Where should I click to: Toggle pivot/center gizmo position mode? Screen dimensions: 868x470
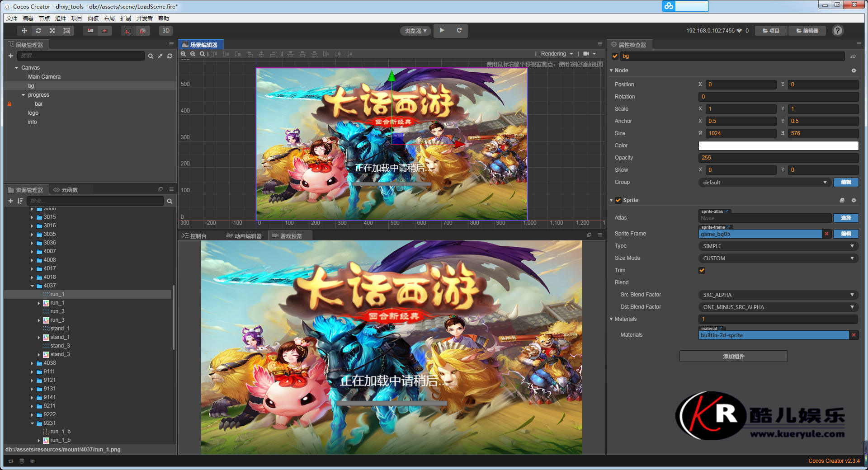90,31
